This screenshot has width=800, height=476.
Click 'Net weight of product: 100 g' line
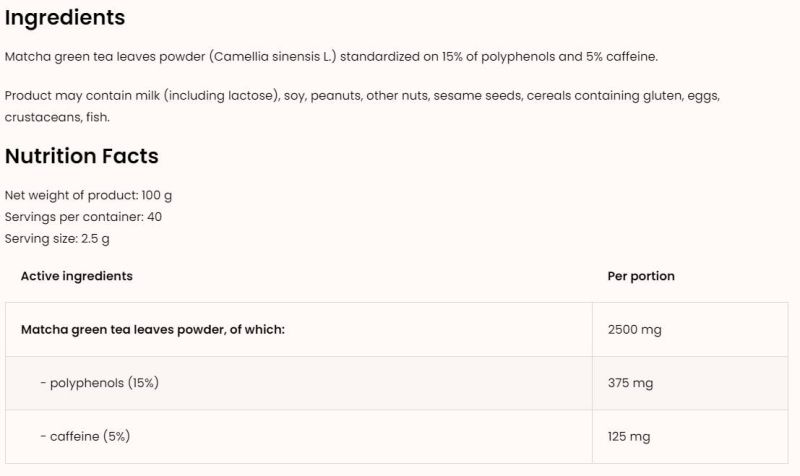click(x=88, y=195)
